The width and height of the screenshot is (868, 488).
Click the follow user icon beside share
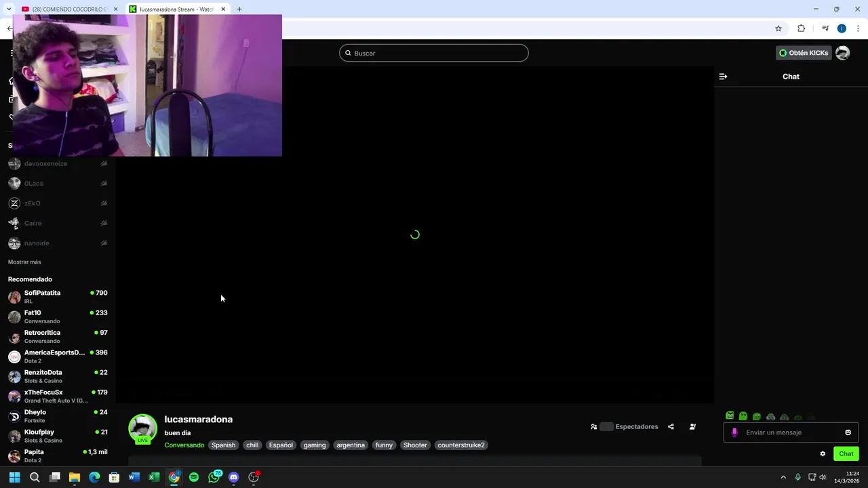[x=692, y=427]
